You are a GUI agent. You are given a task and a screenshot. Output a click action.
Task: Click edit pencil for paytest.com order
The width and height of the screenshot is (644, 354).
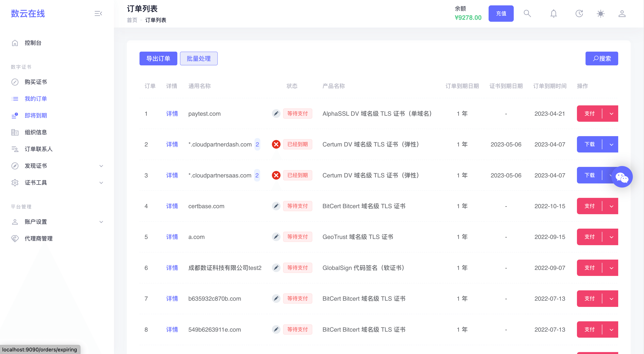tap(276, 114)
